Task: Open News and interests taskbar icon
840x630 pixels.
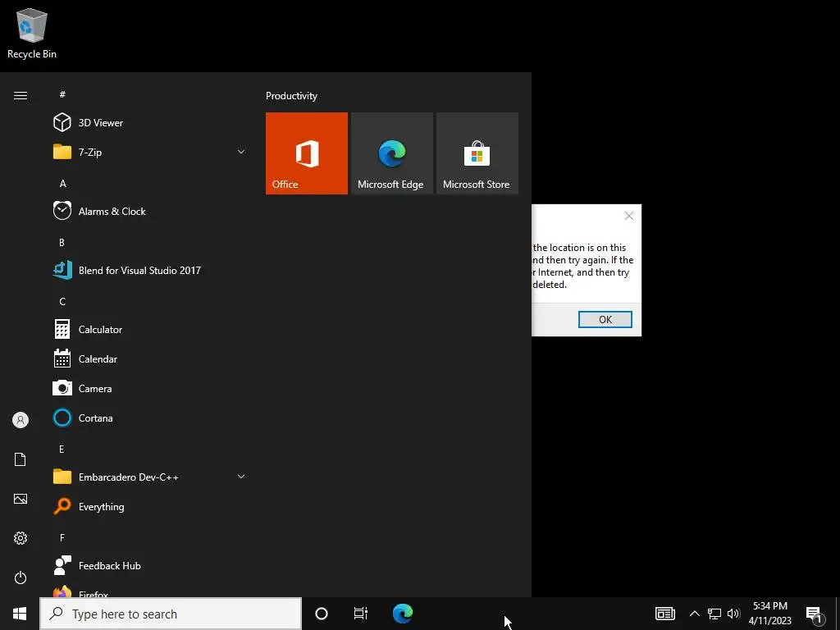Action: [664, 614]
